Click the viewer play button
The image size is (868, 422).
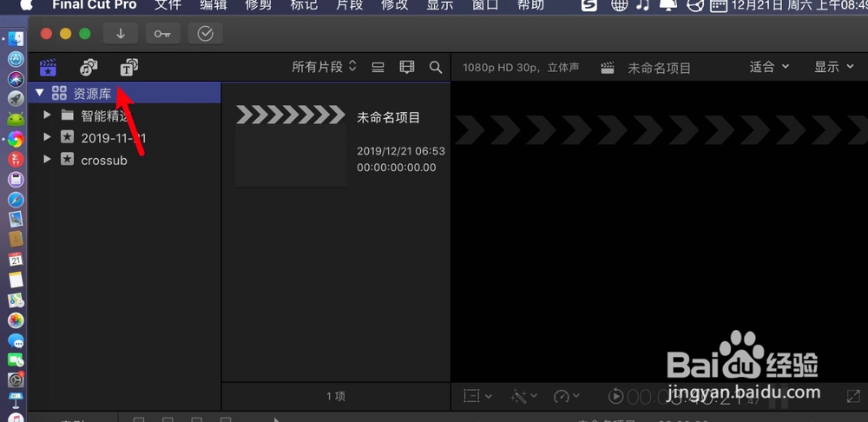pos(615,396)
